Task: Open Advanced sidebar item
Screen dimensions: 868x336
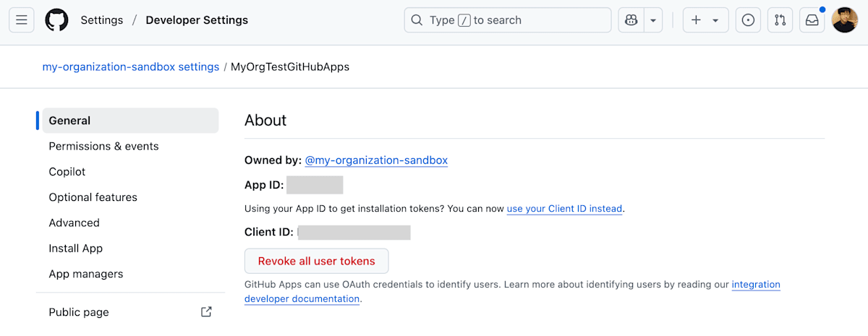Action: coord(130,223)
